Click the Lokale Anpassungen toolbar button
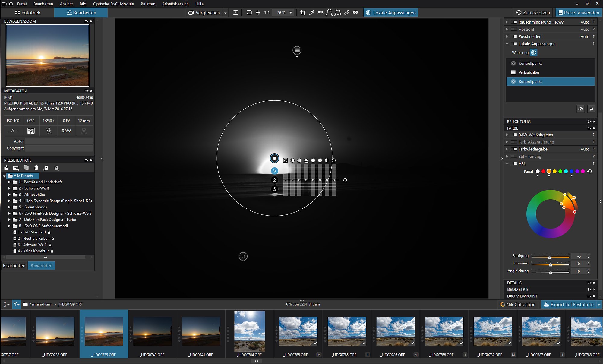Screen dimensions: 603x364 (x=391, y=13)
